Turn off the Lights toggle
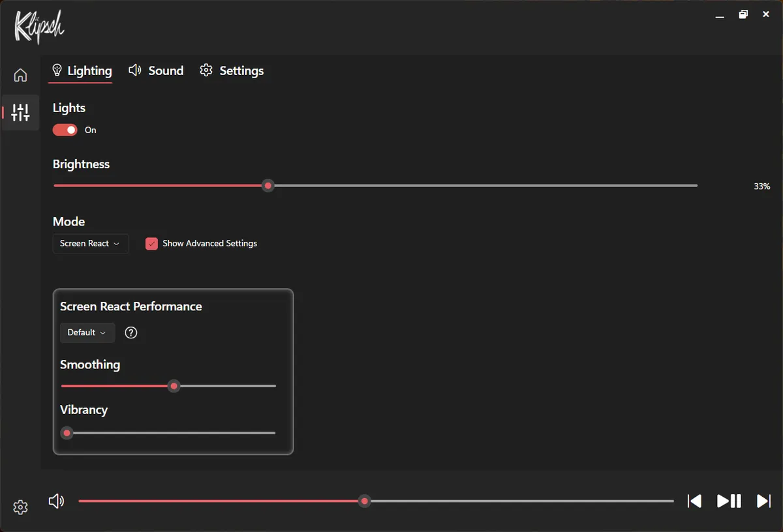783x532 pixels. coord(65,130)
